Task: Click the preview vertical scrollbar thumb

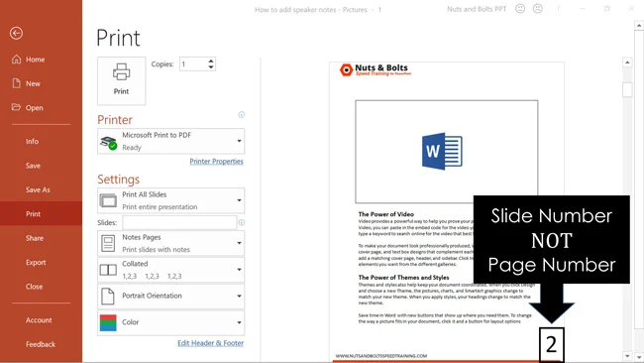Action: tap(627, 89)
